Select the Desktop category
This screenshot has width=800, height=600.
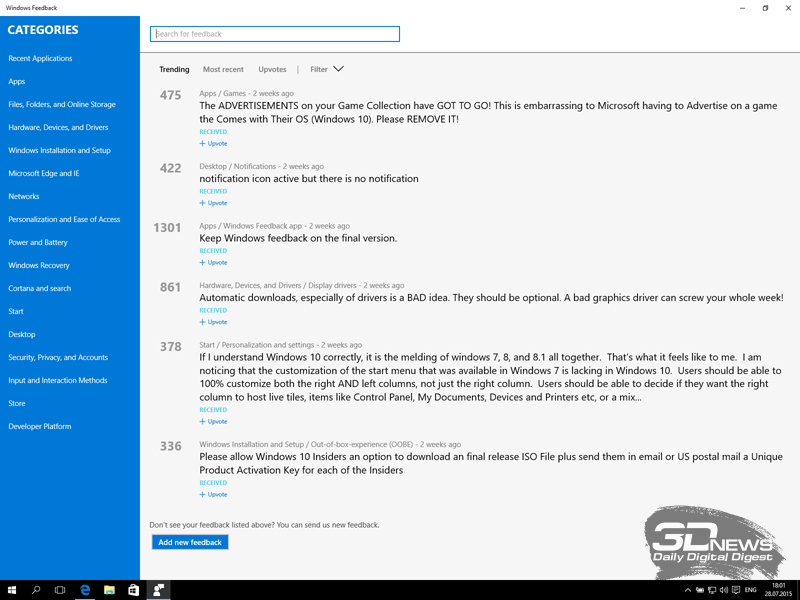[21, 334]
